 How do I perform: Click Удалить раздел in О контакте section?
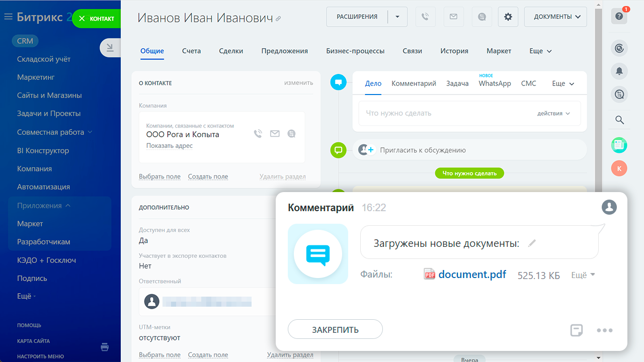point(283,176)
